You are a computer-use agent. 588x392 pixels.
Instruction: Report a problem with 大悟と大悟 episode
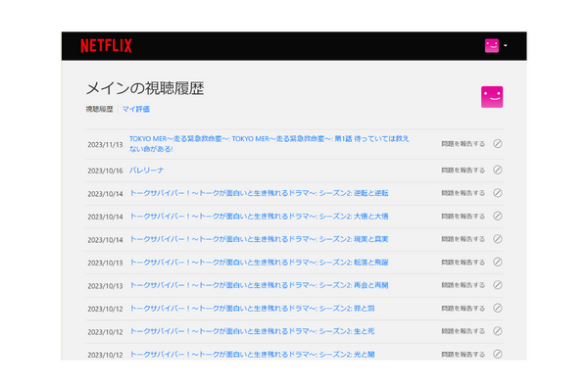[463, 217]
